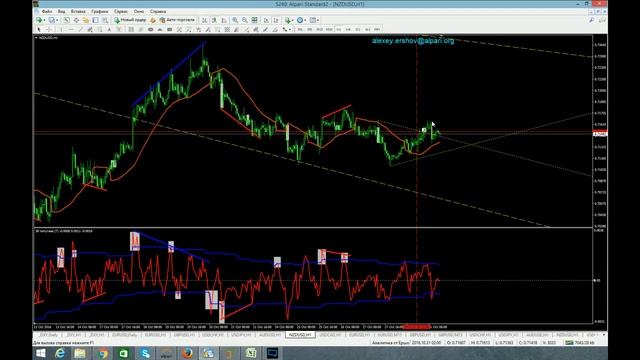Open Internet Explorer from the taskbar
The image size is (640, 360).
pos(60,353)
